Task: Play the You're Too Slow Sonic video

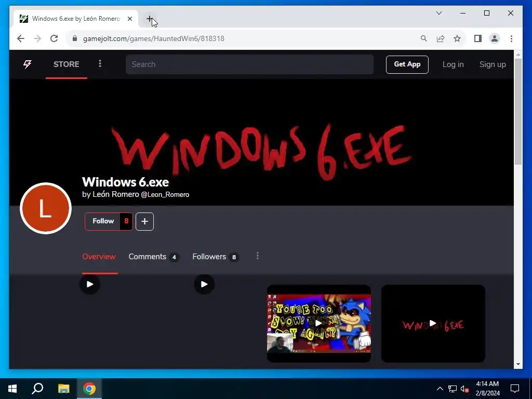Action: [x=318, y=323]
